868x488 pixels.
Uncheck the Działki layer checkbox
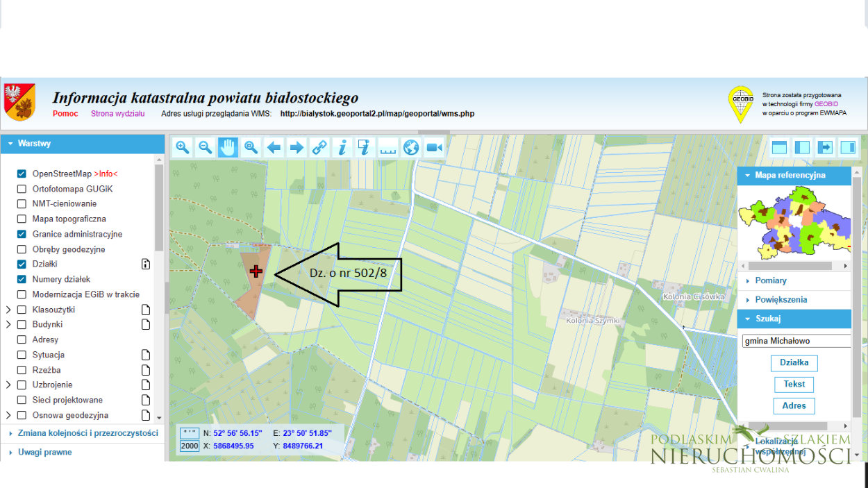22,264
